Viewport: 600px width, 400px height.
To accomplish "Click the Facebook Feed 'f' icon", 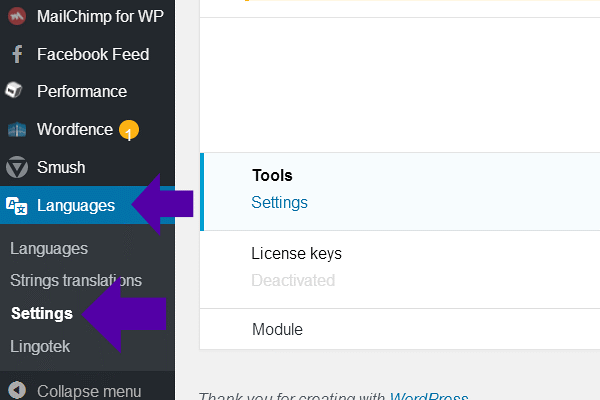I will tap(16, 54).
